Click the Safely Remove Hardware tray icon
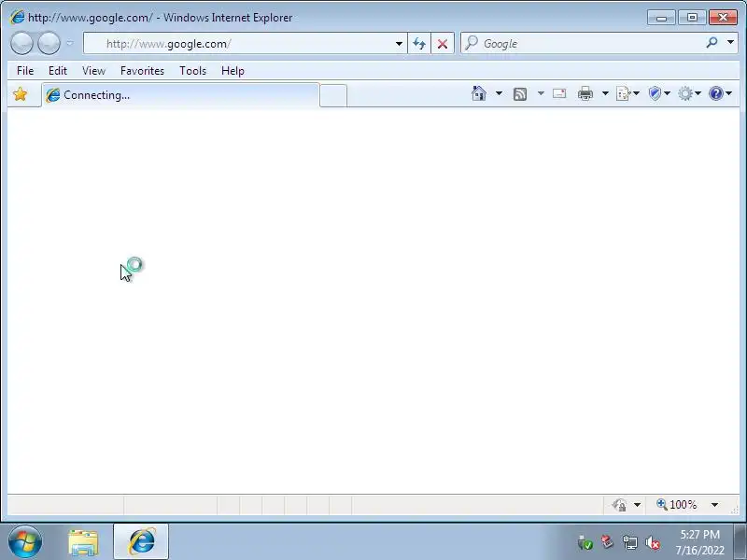The height and width of the screenshot is (560, 747). click(x=585, y=542)
